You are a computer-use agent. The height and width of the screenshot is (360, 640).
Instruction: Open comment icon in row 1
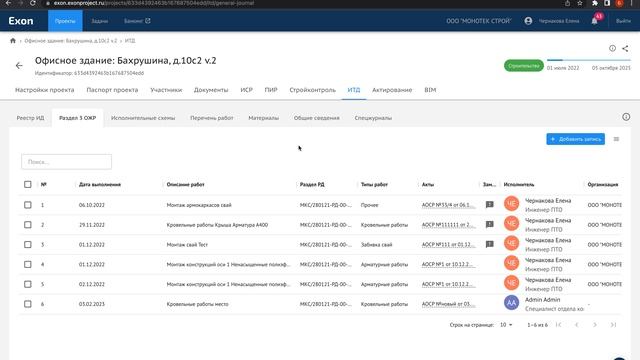pos(489,204)
